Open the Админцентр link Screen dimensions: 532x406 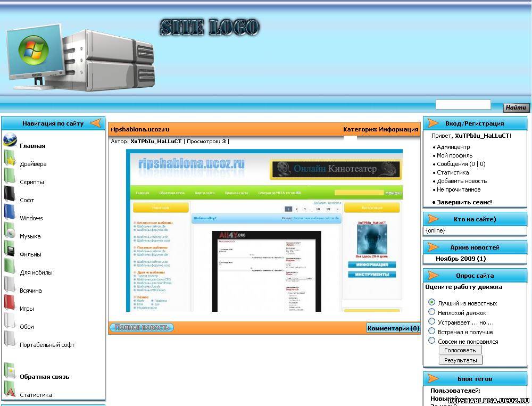point(453,147)
